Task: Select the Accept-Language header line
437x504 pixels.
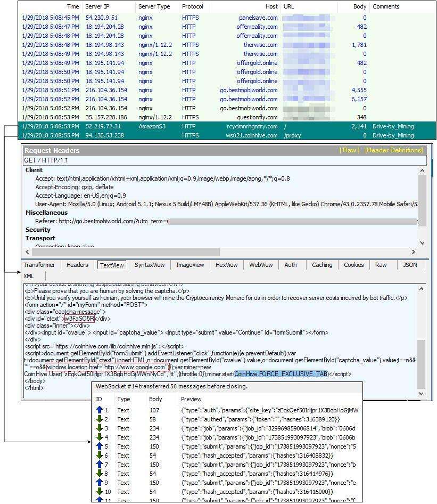Action: pos(80,196)
